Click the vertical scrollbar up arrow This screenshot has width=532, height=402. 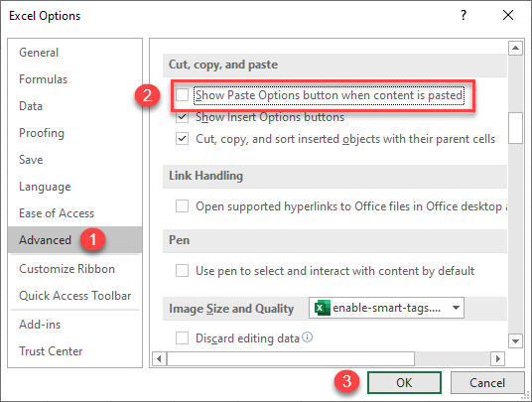click(x=515, y=48)
